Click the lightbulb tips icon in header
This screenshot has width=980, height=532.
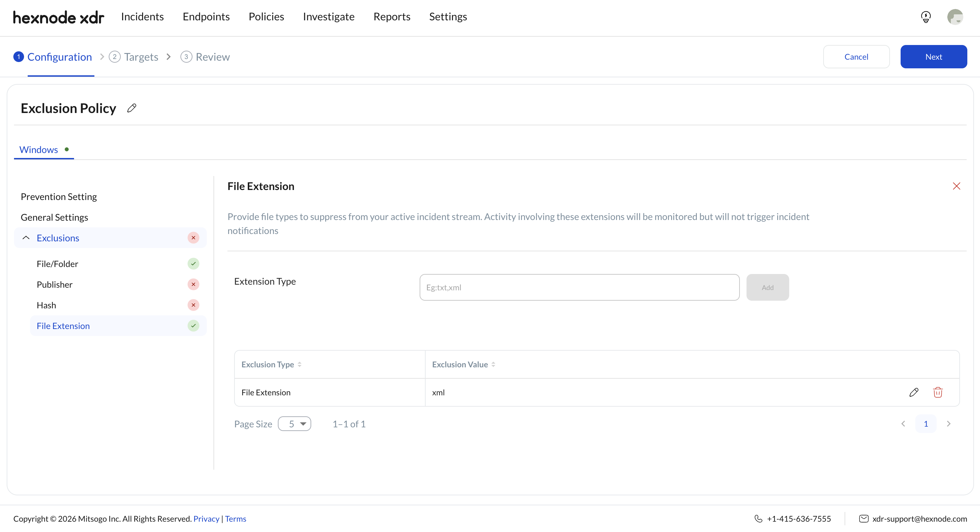pos(926,17)
